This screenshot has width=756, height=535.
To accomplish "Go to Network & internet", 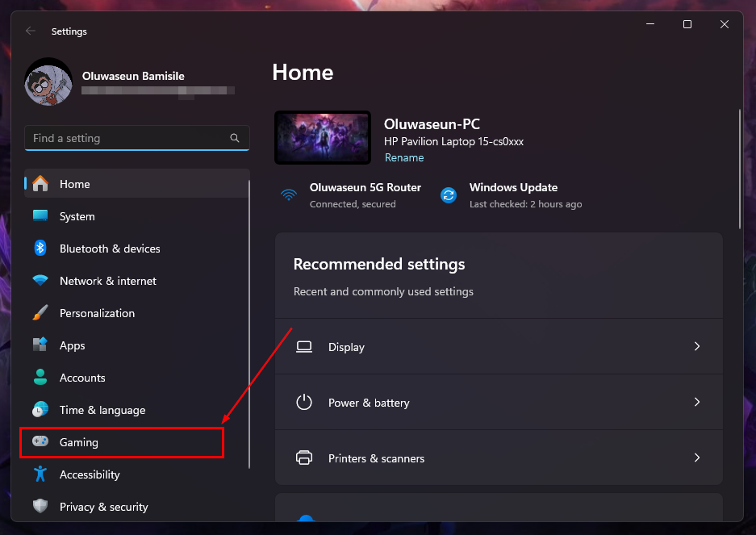I will [x=137, y=281].
